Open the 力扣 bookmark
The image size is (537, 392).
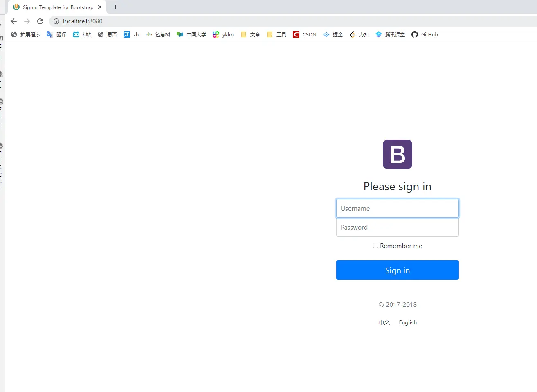tap(359, 34)
